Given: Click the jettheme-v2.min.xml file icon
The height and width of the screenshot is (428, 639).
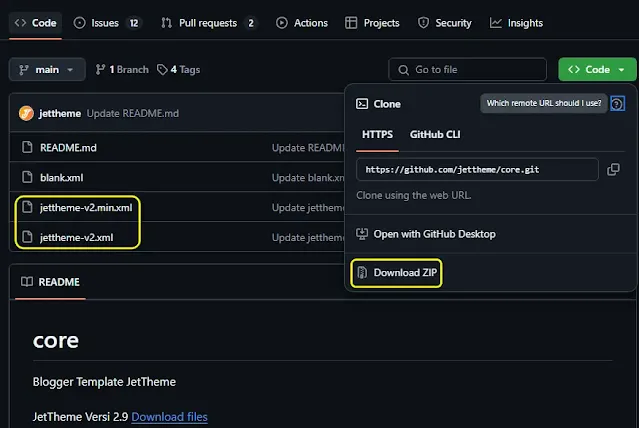Looking at the screenshot, I should [x=27, y=207].
